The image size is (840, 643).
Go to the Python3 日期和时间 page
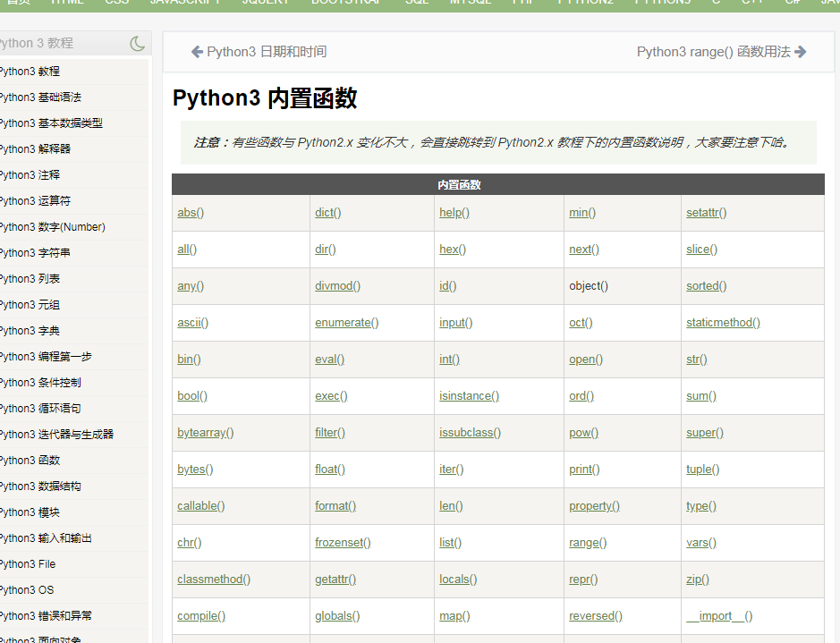coord(266,52)
